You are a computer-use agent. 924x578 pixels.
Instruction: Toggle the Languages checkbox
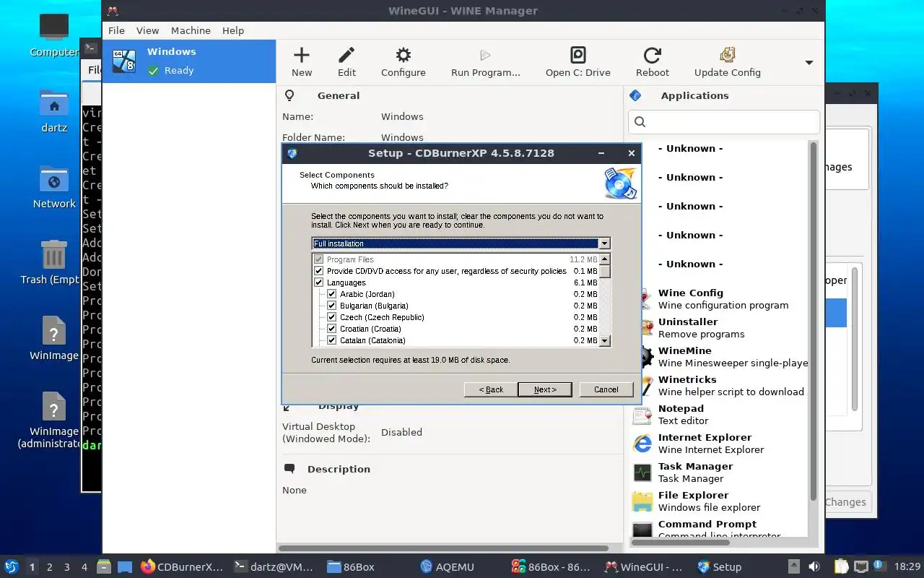[x=318, y=282]
